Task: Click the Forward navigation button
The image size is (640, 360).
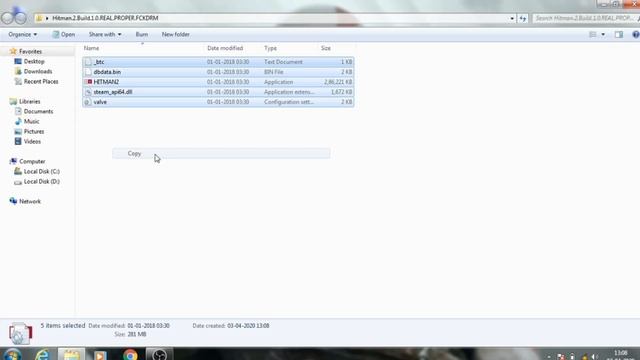Action: pos(20,18)
